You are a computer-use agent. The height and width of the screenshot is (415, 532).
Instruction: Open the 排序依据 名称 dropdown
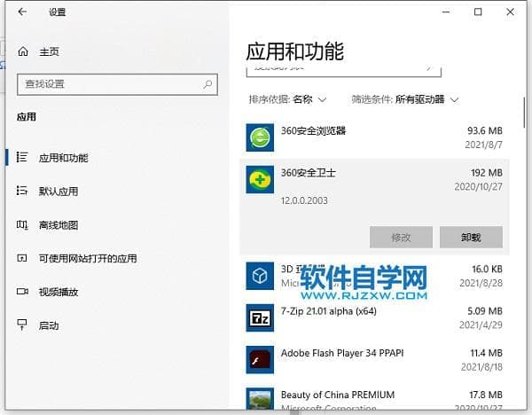pyautogui.click(x=288, y=99)
